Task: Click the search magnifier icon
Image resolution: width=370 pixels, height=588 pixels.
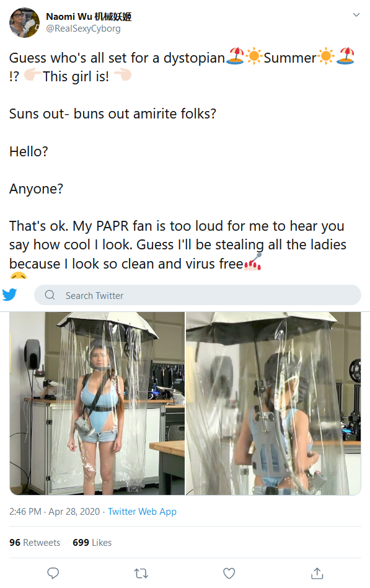Action: [x=50, y=295]
